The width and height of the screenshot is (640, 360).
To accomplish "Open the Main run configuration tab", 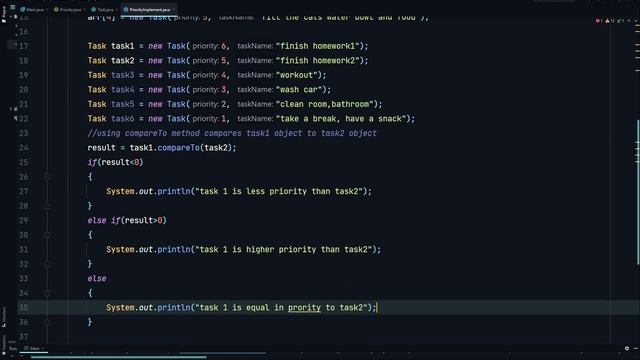I will tap(33, 348).
